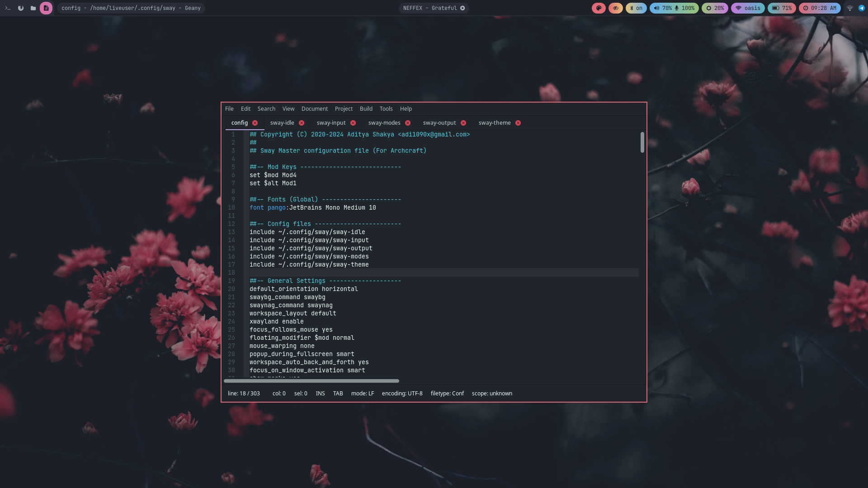Toggle Bluetooth 'on' module
Image resolution: width=868 pixels, height=488 pixels.
(636, 8)
